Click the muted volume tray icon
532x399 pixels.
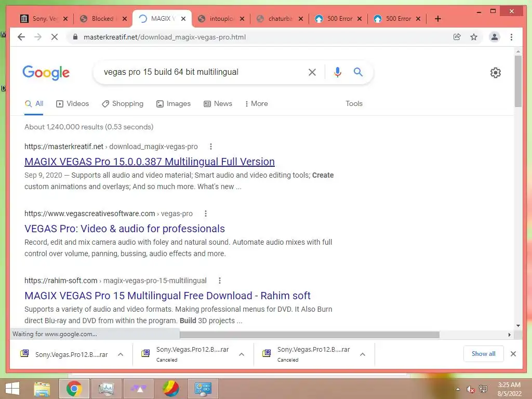pos(470,389)
